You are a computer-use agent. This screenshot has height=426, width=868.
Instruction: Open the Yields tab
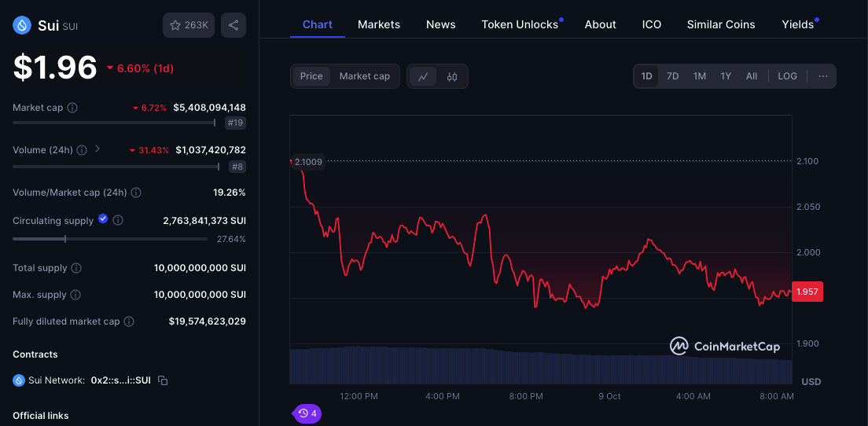click(x=798, y=24)
